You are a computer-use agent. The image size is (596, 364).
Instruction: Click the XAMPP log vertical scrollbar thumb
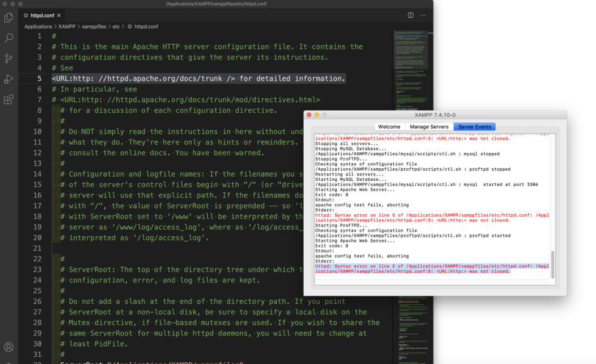552,265
